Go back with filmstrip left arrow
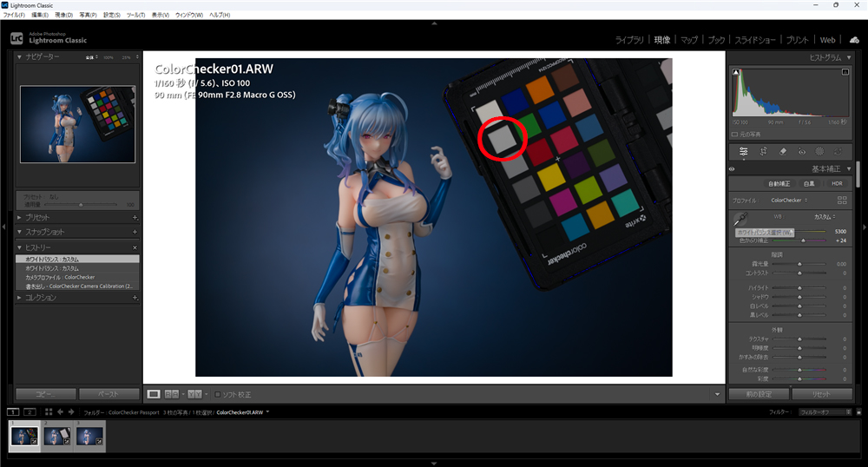The image size is (868, 467). 61,411
